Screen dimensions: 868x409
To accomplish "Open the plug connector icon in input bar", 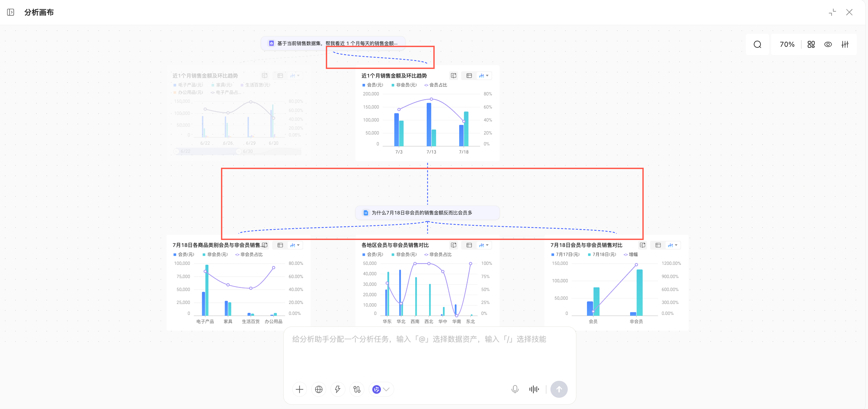I will pos(357,389).
